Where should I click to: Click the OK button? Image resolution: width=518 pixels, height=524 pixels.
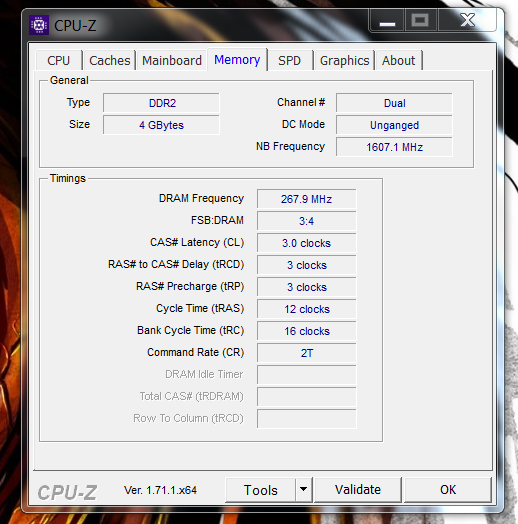tap(448, 490)
